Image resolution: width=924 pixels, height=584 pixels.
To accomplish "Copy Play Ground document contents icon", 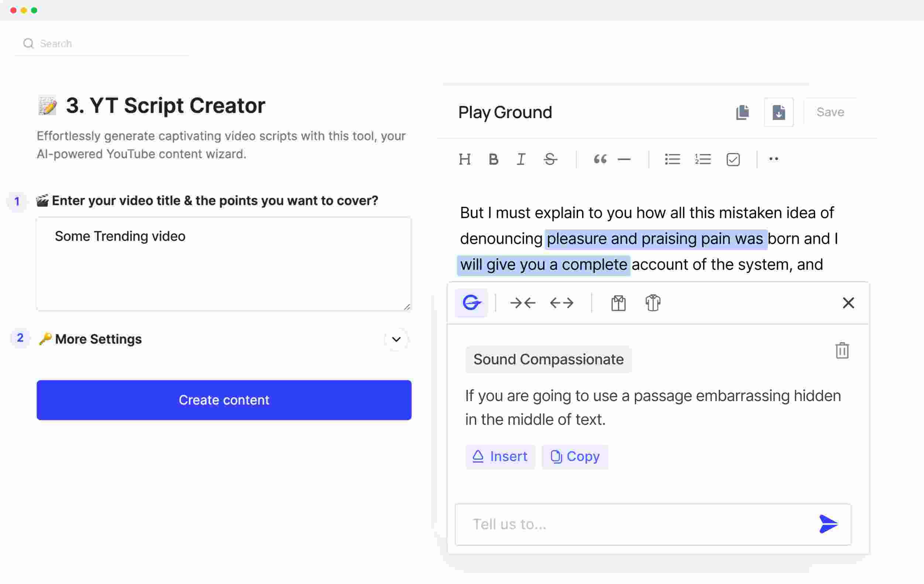I will click(742, 113).
